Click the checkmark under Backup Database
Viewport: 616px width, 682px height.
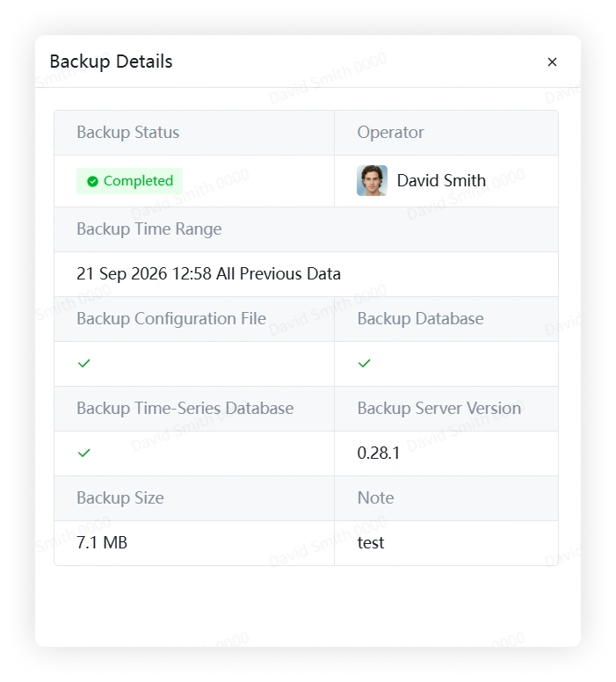364,363
